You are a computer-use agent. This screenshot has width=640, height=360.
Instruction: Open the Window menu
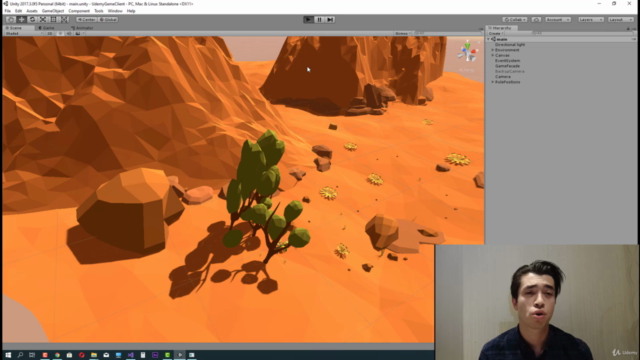tap(115, 11)
